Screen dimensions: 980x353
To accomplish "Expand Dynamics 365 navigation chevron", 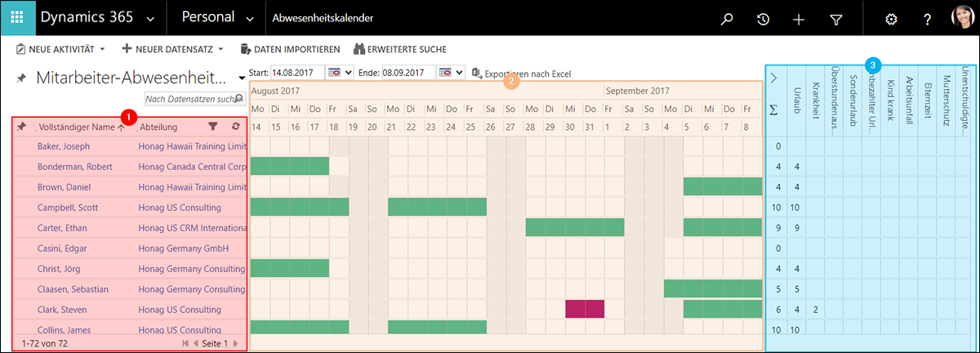I will coord(149,19).
